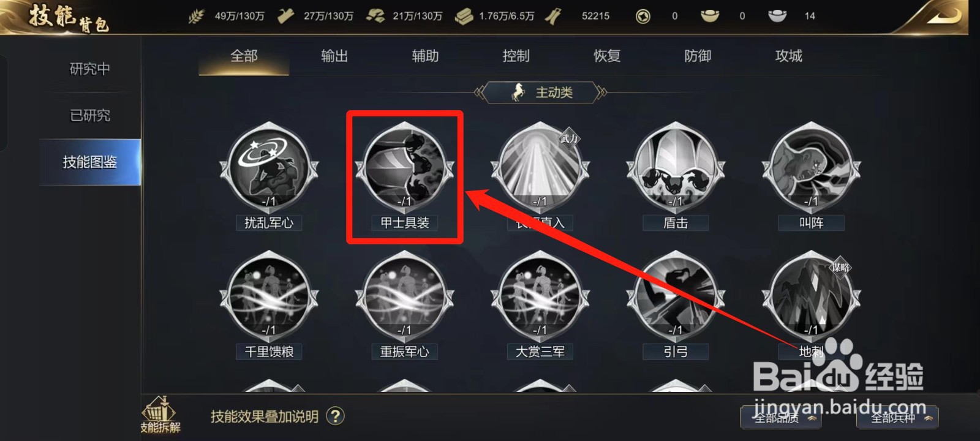The image size is (980, 441).
Task: Select the 大赏三军 skill icon
Action: [540, 297]
